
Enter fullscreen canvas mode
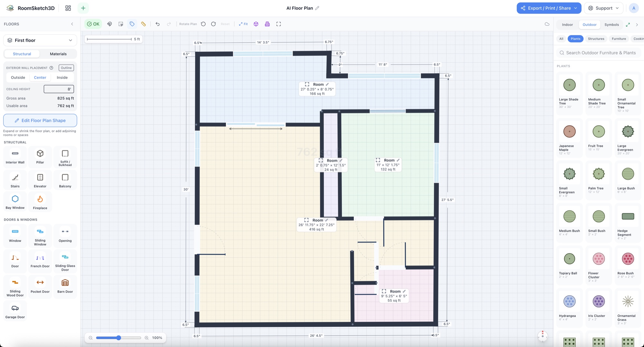click(x=279, y=24)
